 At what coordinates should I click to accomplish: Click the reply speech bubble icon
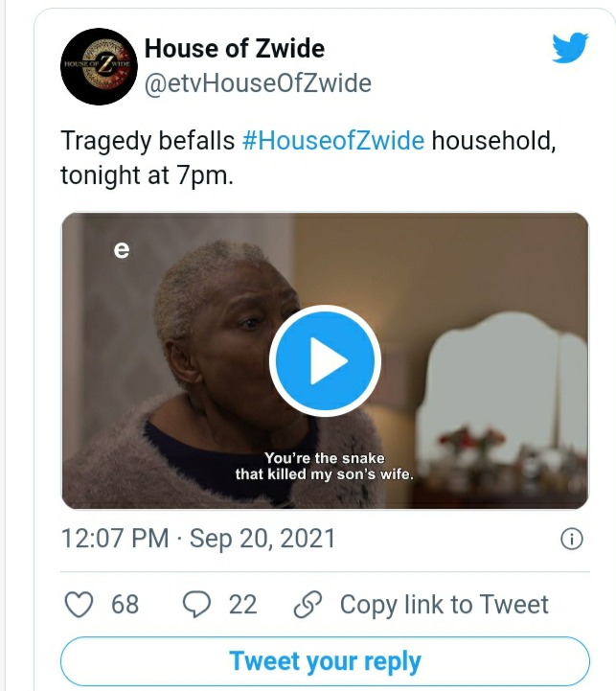click(196, 604)
